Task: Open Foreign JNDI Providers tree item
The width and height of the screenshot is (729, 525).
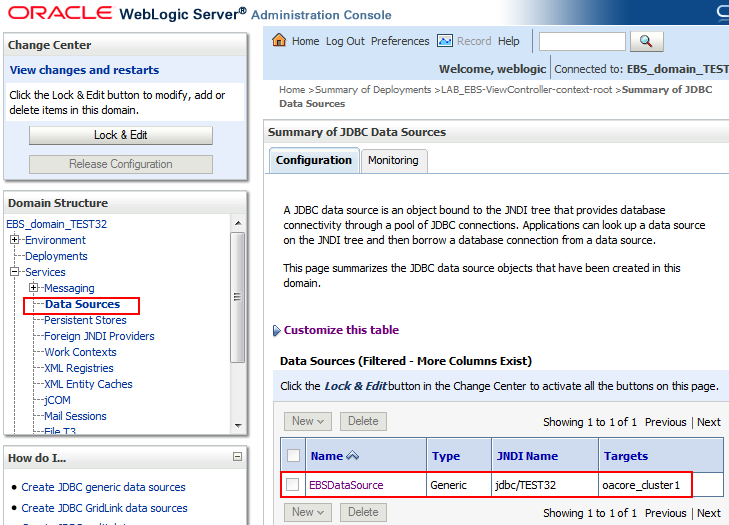Action: pyautogui.click(x=99, y=336)
